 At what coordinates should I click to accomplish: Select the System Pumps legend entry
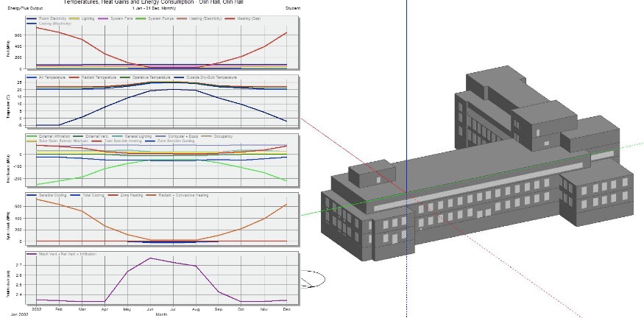click(x=154, y=18)
